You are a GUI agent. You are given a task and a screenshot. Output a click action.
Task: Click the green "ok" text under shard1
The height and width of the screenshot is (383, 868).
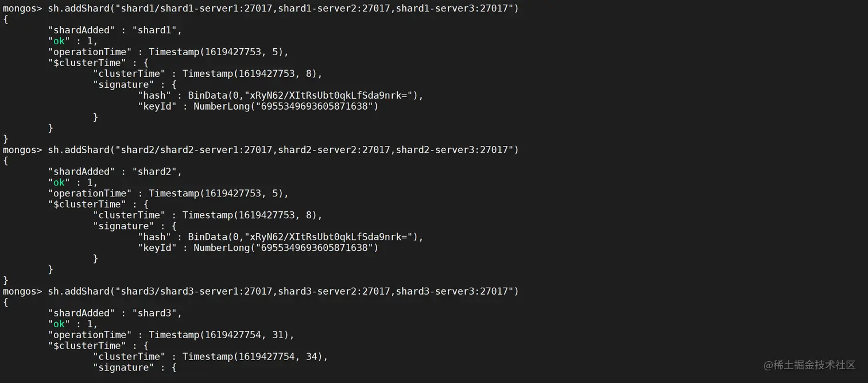click(x=59, y=41)
